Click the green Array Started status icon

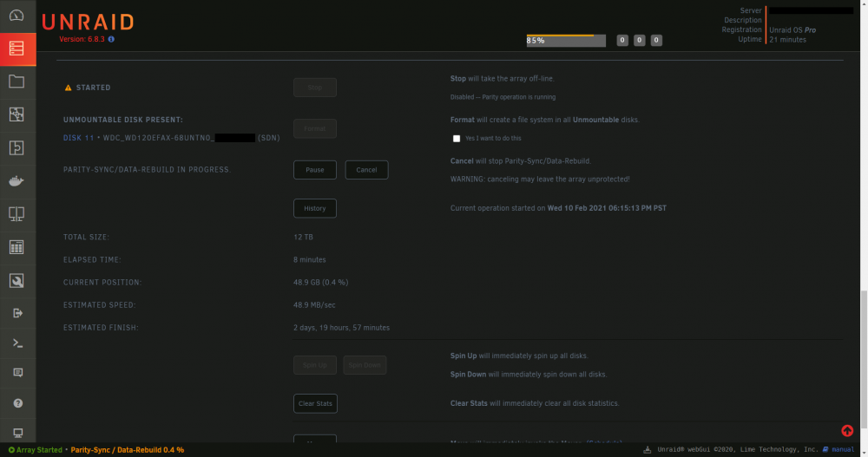(11, 450)
